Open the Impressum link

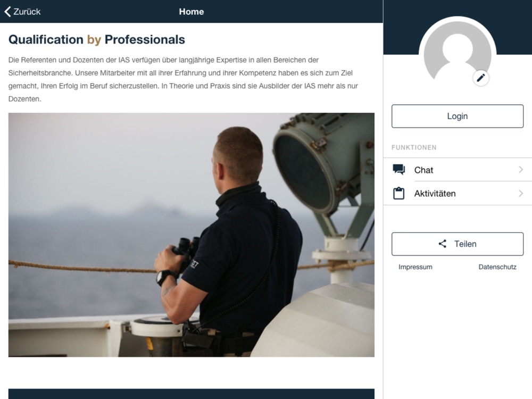pos(415,267)
